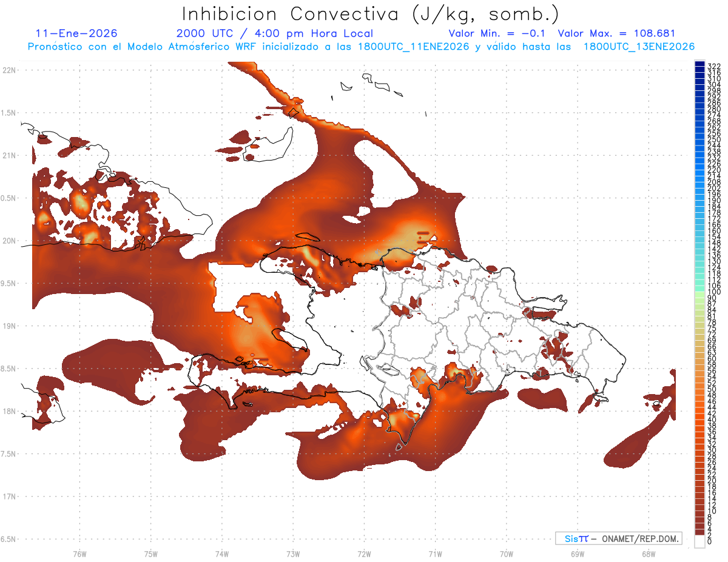This screenshot has width=728, height=562.
Task: Click the 73W longitude label
Action: pos(293,554)
